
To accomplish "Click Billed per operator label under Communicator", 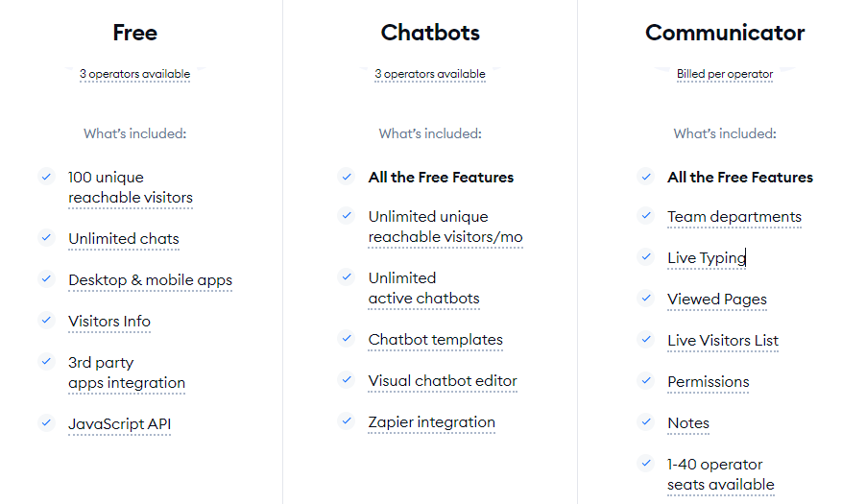I will (725, 74).
